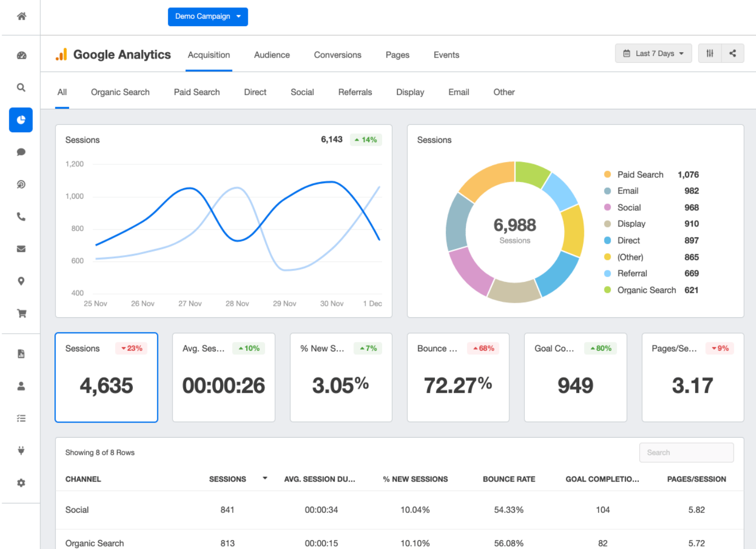This screenshot has width=756, height=549.
Task: Click the map pin local icon
Action: tap(21, 281)
